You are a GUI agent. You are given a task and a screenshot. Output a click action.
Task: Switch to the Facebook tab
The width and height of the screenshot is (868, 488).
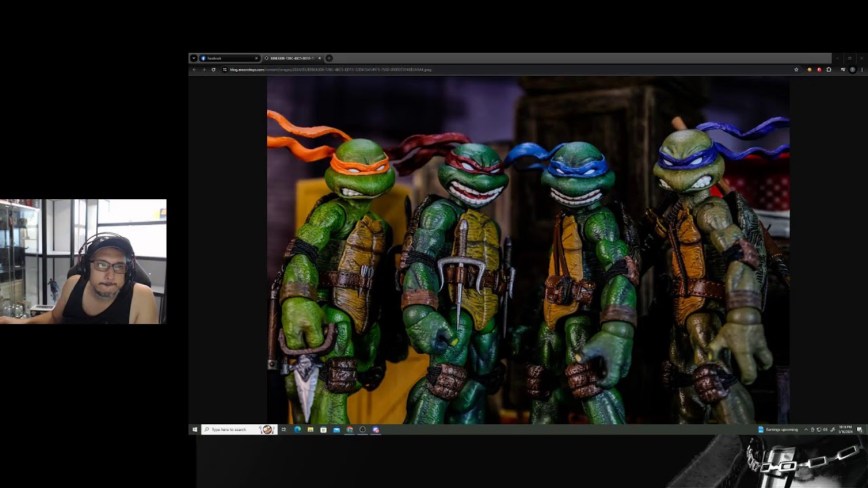point(229,58)
